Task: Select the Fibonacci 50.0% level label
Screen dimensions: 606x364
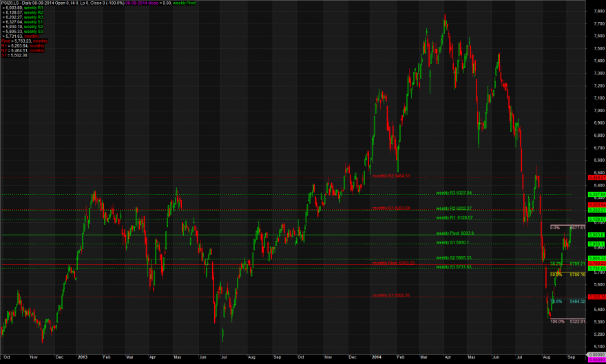Action: [556, 275]
